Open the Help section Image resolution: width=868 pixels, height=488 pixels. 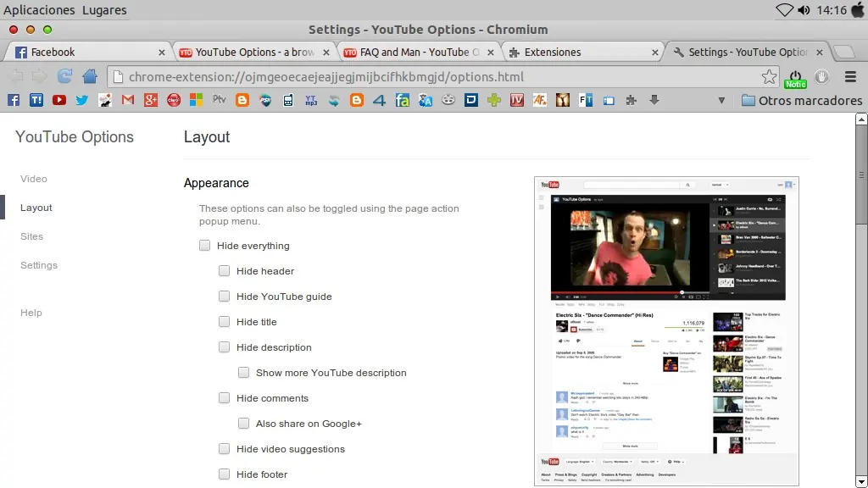(31, 313)
